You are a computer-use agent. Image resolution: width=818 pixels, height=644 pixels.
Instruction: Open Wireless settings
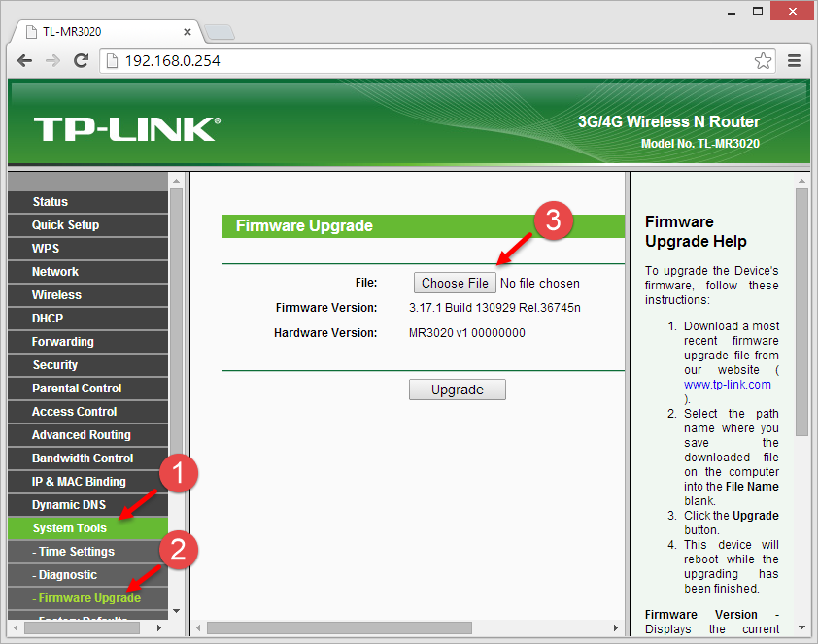click(87, 295)
